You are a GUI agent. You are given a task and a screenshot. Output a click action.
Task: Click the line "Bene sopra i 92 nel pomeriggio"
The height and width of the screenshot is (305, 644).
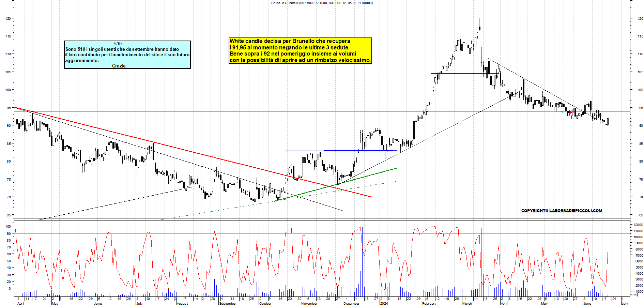click(x=293, y=54)
